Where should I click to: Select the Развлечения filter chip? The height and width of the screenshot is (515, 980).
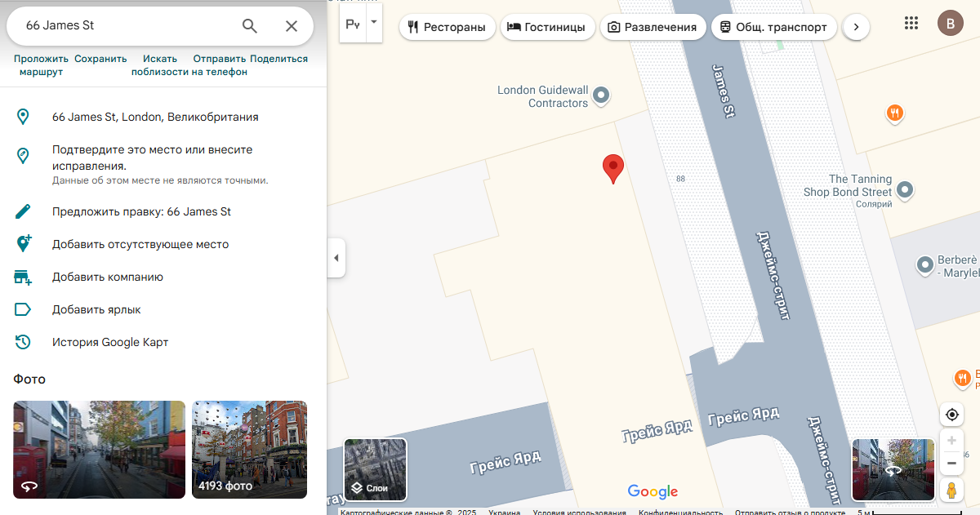click(653, 27)
